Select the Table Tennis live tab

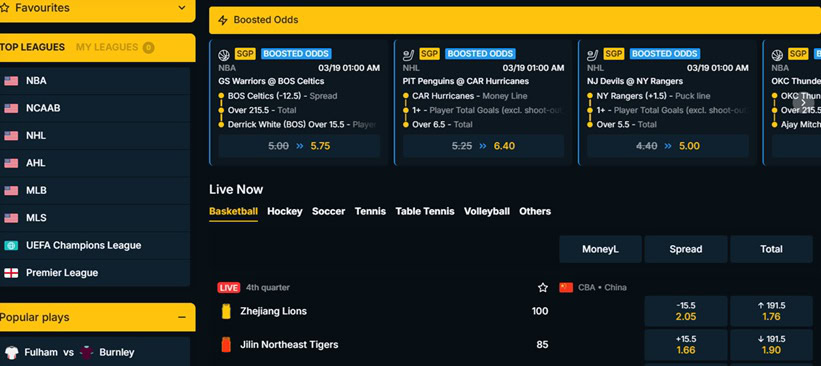425,212
